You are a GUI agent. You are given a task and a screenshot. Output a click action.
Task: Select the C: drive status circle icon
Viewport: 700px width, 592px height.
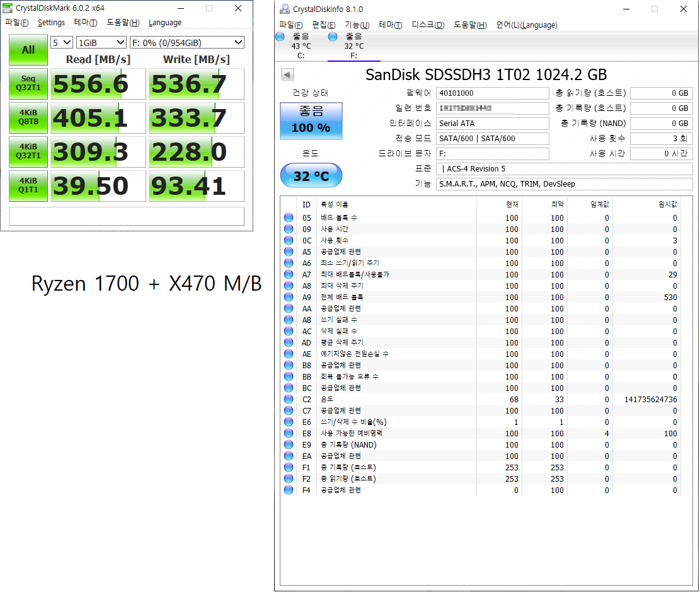click(280, 37)
